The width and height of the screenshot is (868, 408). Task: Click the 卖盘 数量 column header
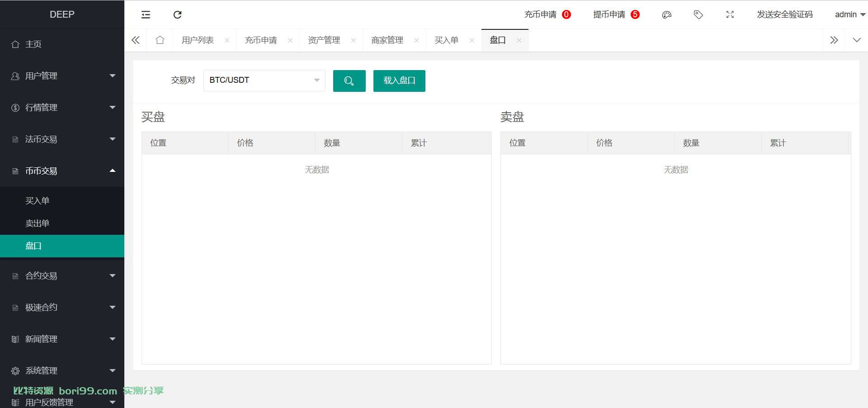click(x=718, y=143)
